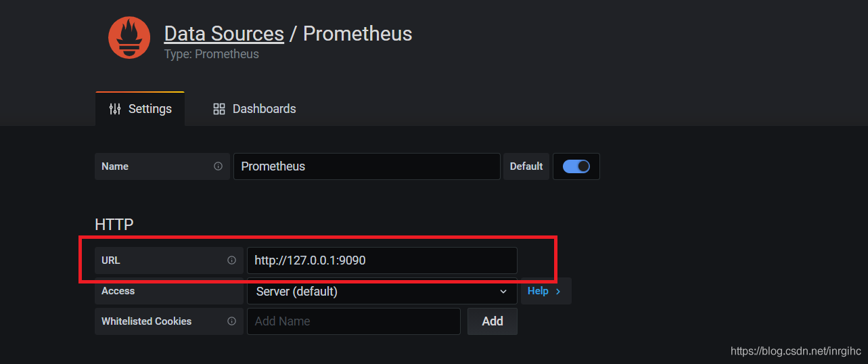Open the Dashboards tab

click(x=254, y=109)
